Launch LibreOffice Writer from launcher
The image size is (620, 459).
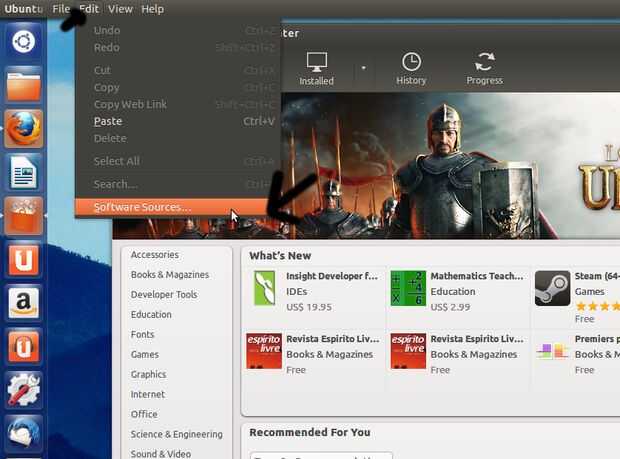click(23, 172)
